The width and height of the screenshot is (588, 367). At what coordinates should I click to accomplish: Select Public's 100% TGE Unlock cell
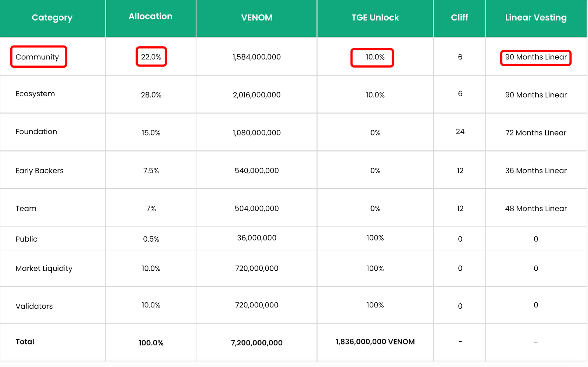click(x=375, y=238)
